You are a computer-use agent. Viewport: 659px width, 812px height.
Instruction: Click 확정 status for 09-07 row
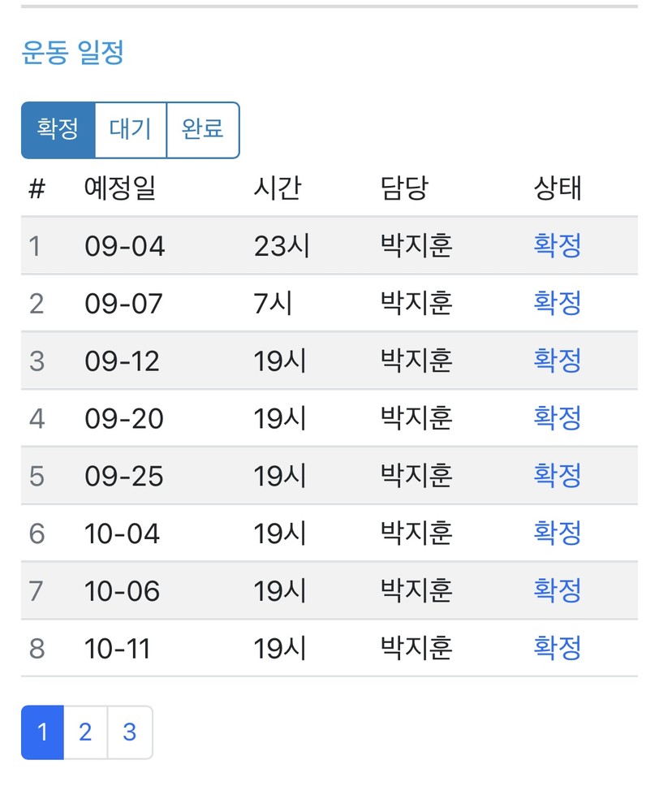click(558, 303)
